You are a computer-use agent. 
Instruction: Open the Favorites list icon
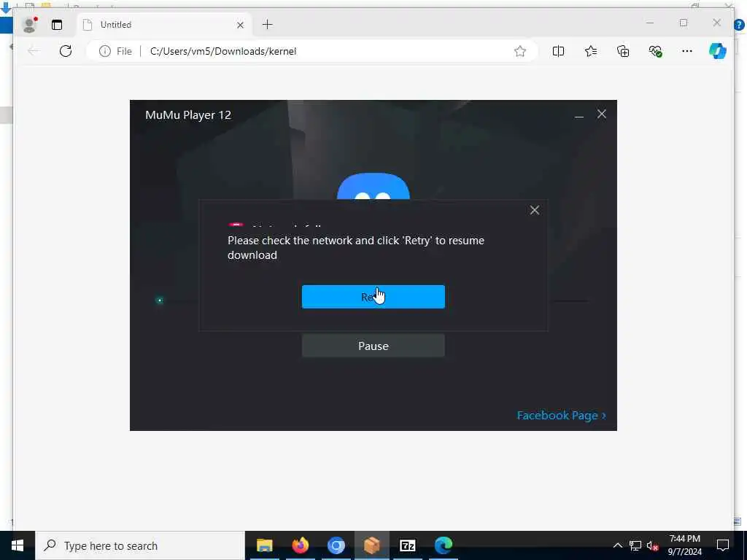tap(591, 51)
